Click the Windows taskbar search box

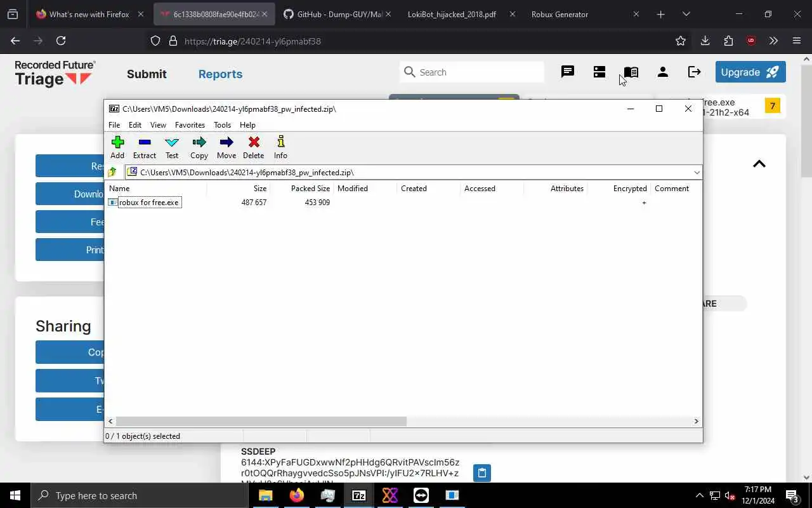click(139, 495)
